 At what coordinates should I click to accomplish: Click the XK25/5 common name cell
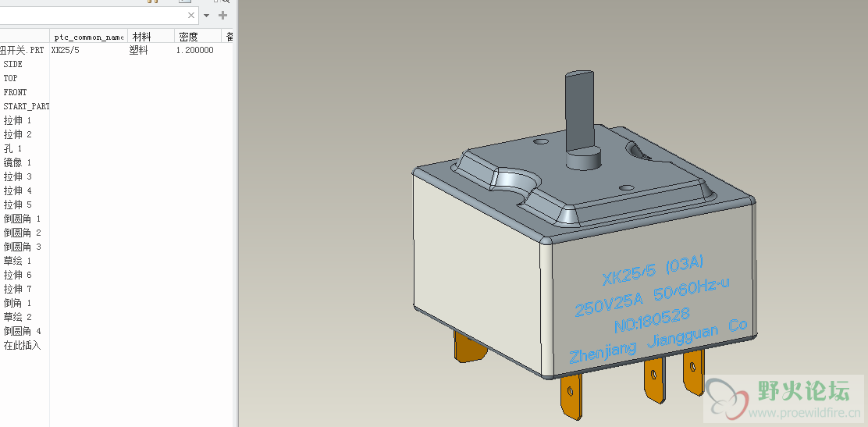click(x=65, y=51)
